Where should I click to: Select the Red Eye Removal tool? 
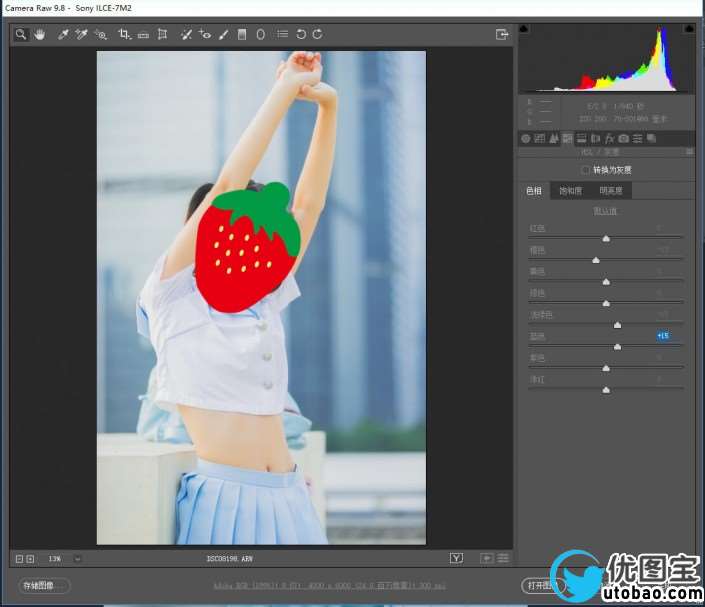(x=205, y=34)
